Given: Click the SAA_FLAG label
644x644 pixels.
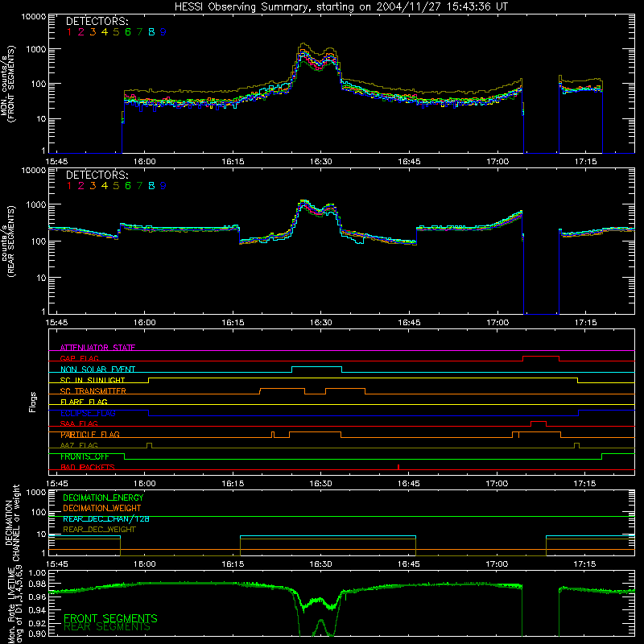Looking at the screenshot, I should (79, 423).
